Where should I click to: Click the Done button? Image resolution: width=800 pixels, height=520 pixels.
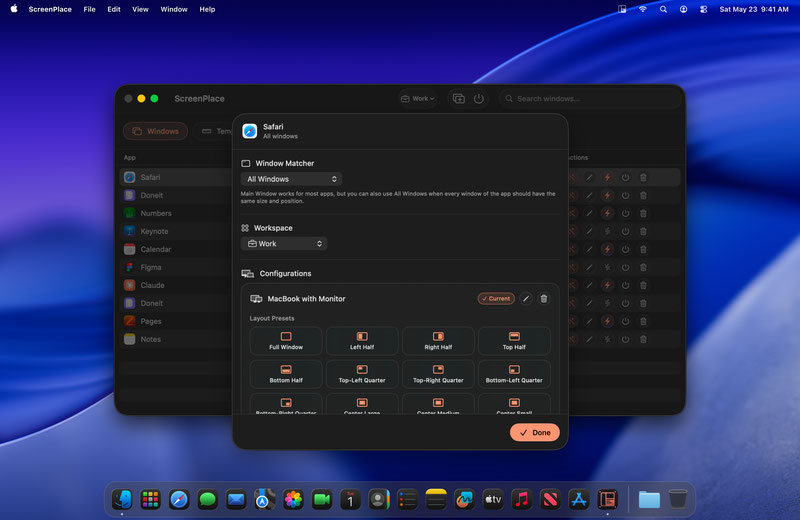pyautogui.click(x=534, y=432)
